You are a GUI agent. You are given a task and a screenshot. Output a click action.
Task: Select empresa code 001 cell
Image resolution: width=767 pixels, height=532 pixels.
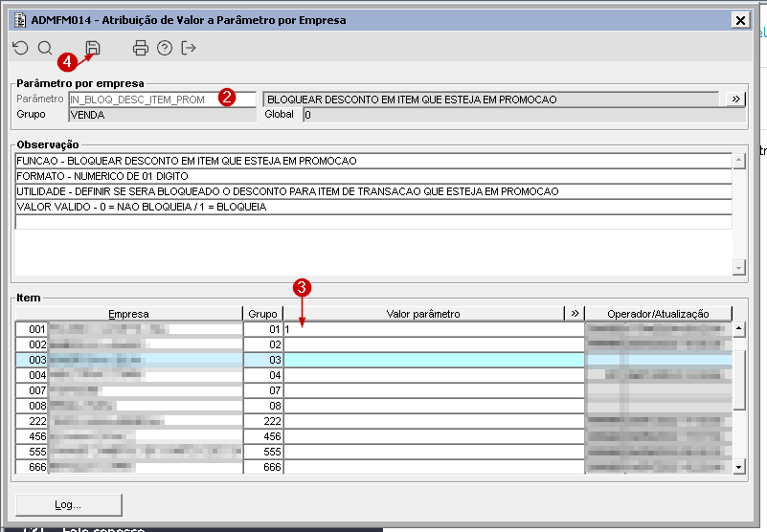coord(33,329)
